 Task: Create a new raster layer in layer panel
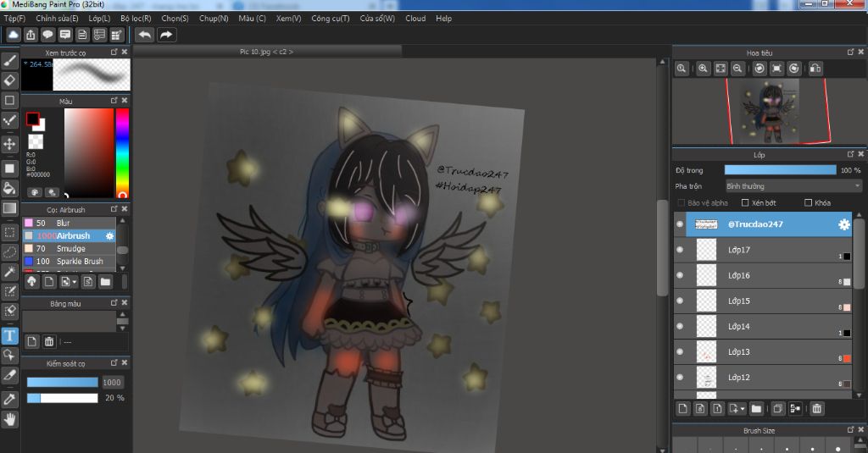tap(682, 409)
